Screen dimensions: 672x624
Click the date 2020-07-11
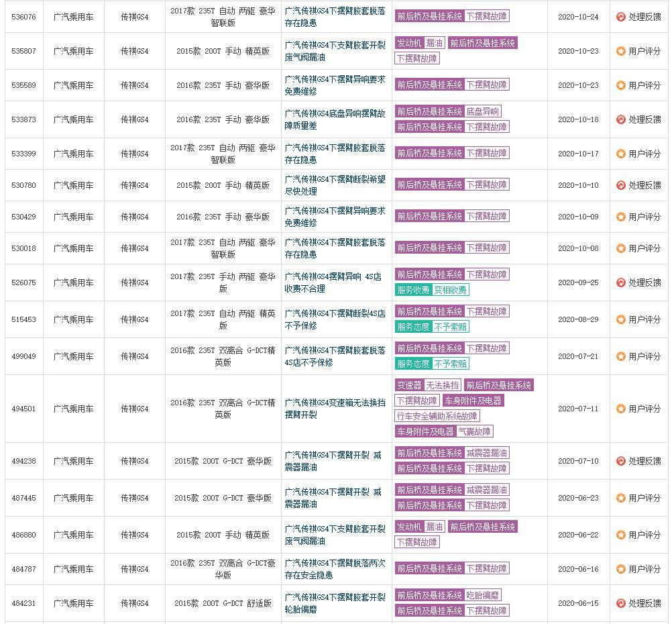tap(578, 409)
